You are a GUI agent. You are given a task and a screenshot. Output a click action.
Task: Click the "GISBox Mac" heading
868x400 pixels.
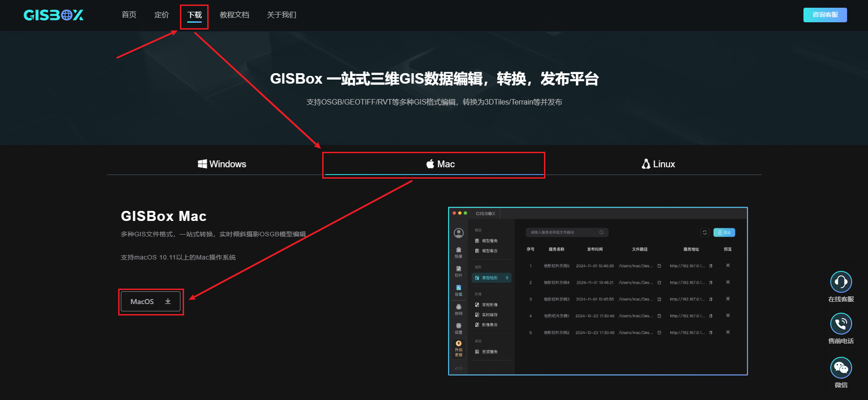click(164, 216)
